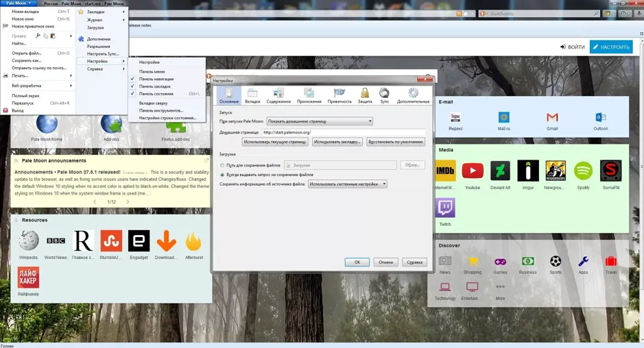Open the Gmail icon in E-mail
This screenshot has width=644, height=348.
[552, 117]
